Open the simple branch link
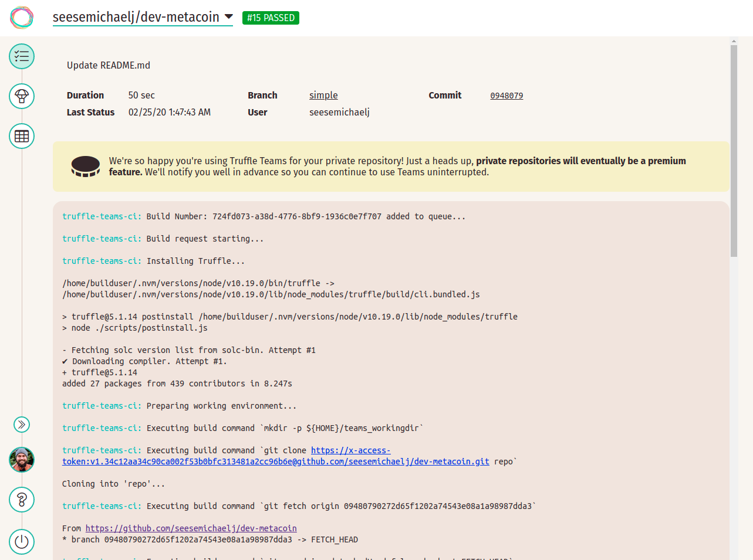The image size is (753, 560). click(323, 95)
